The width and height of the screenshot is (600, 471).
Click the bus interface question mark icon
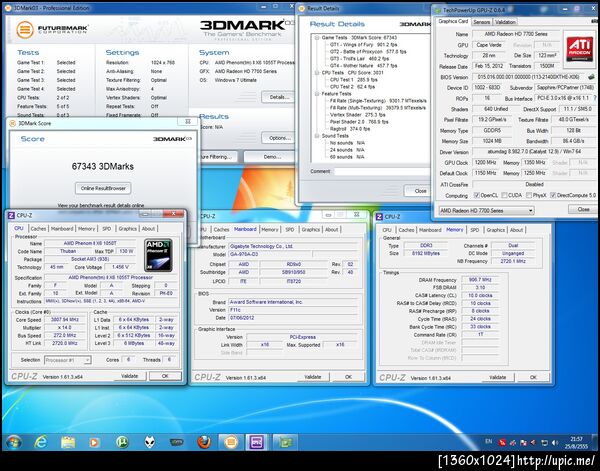click(595, 98)
